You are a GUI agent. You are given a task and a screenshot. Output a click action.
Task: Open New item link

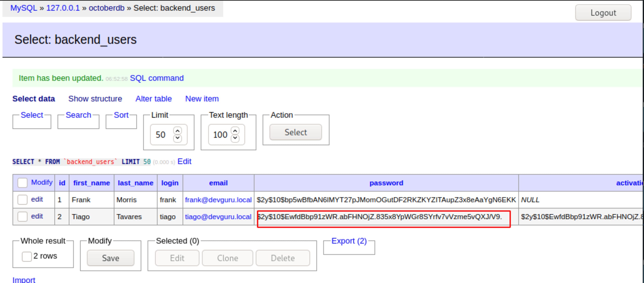click(202, 99)
